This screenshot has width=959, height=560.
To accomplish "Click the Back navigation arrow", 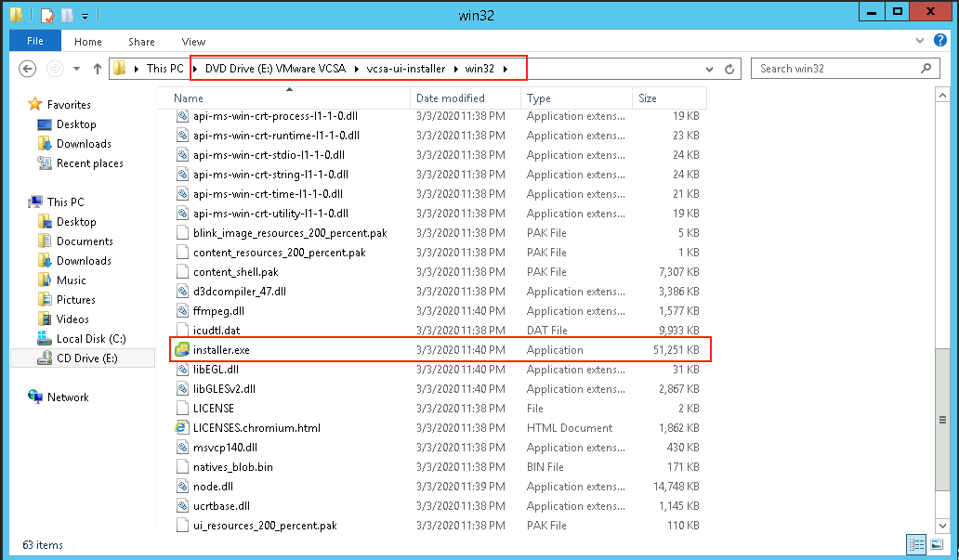I will [x=28, y=69].
